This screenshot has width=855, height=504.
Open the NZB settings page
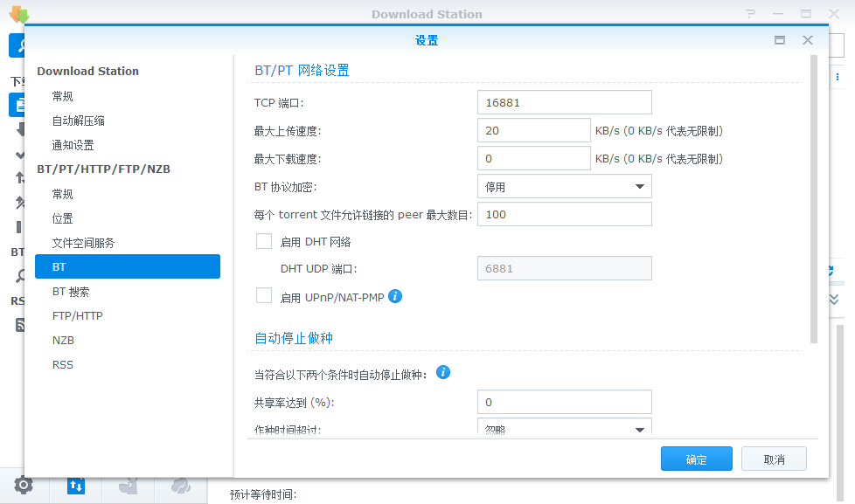pos(63,341)
